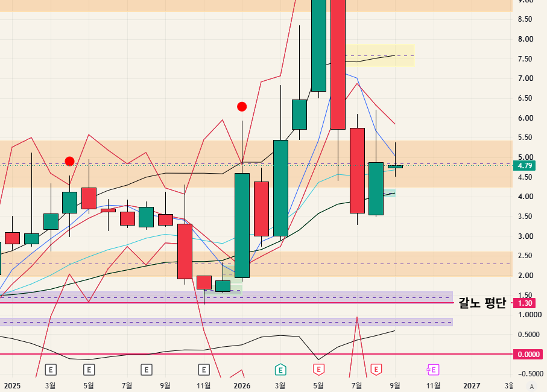Open red earnings marker between 7월 and 9월 2026

376,370
